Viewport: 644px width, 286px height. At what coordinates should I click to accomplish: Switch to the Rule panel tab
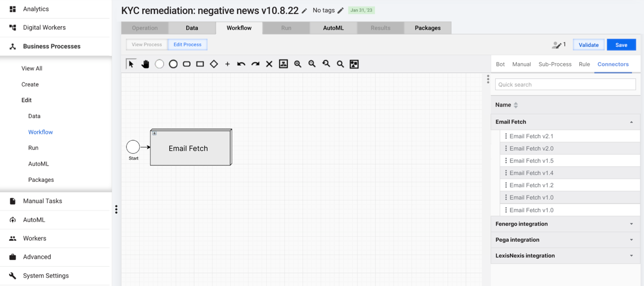pyautogui.click(x=584, y=64)
